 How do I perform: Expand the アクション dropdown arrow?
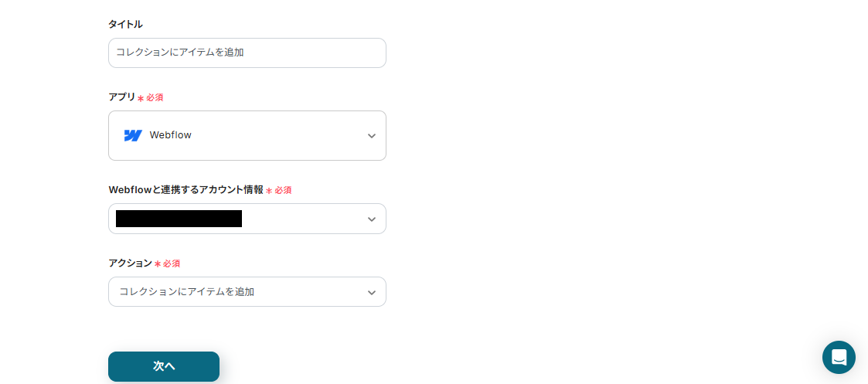click(x=371, y=292)
